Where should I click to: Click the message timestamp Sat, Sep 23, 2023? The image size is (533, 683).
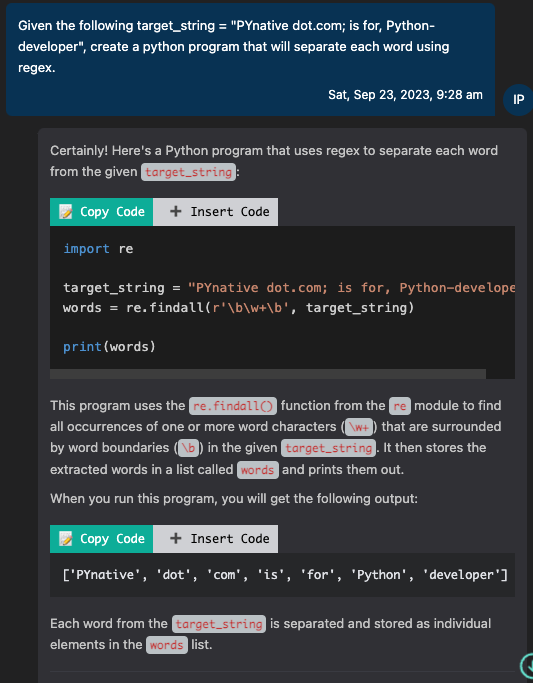(x=405, y=95)
